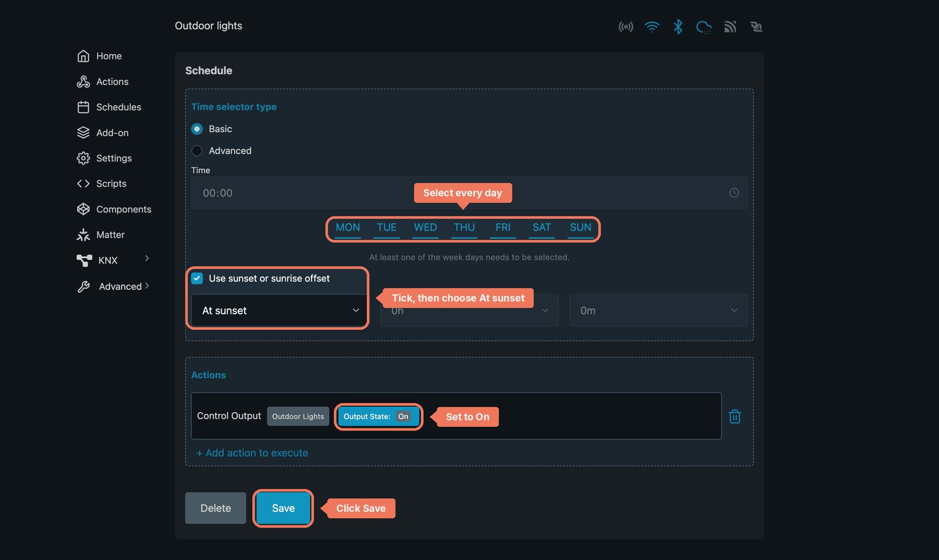Toggle the MON day selector

click(x=348, y=228)
